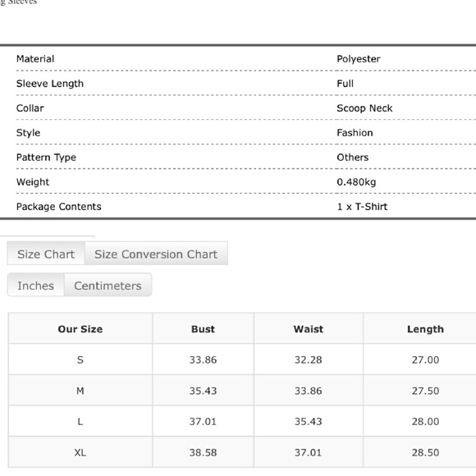Image resolution: width=476 pixels, height=476 pixels.
Task: Click the Waist column header
Action: pos(309,329)
